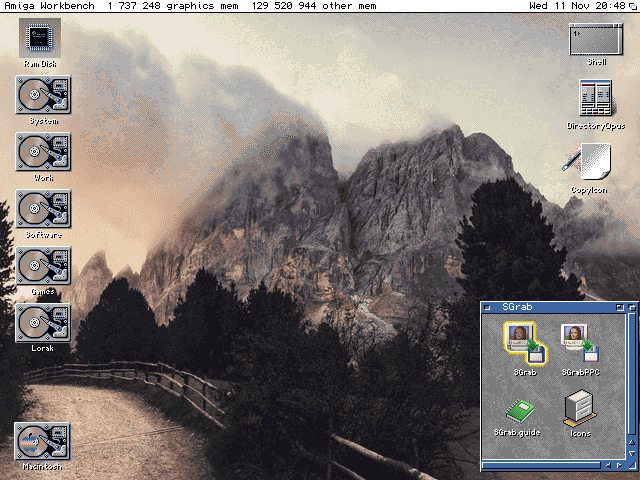Select the Work hard drive icon
Viewport: 640px width, 480px height.
click(x=43, y=152)
